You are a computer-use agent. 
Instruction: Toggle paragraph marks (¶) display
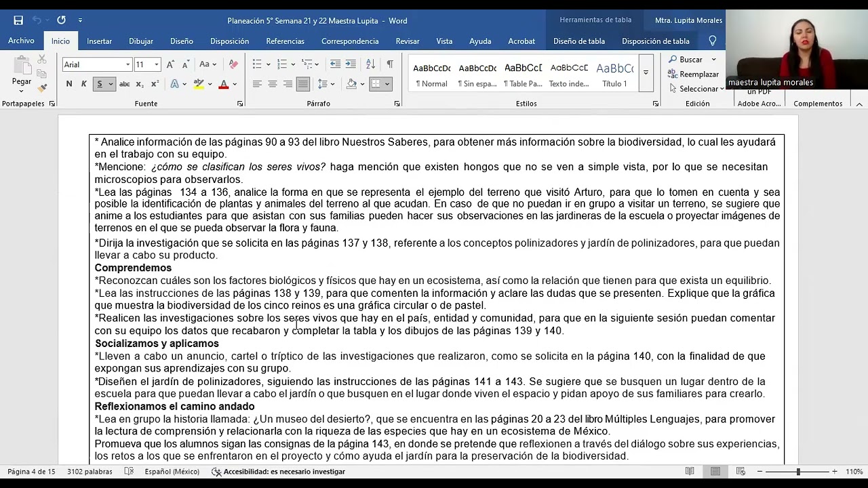click(x=390, y=64)
